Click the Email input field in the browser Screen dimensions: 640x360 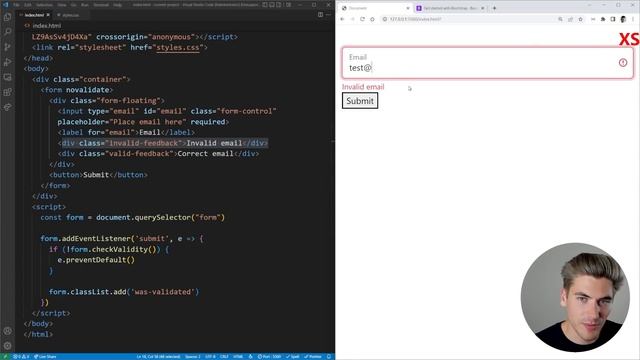[488, 63]
